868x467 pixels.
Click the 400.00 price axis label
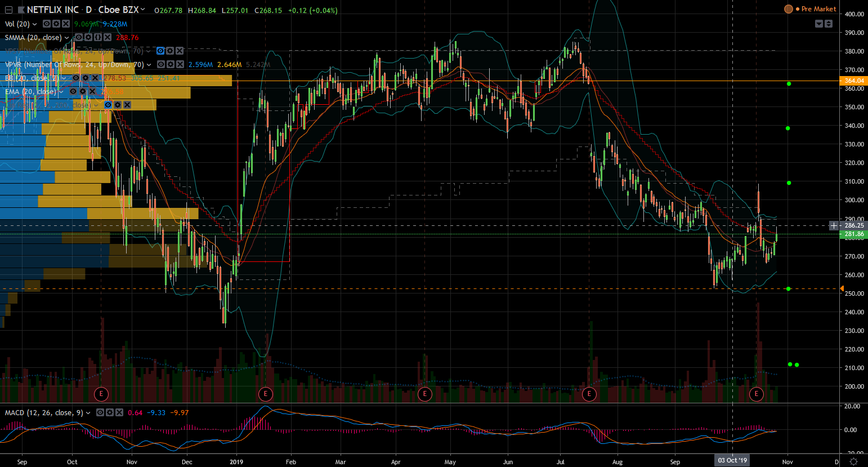tap(854, 14)
